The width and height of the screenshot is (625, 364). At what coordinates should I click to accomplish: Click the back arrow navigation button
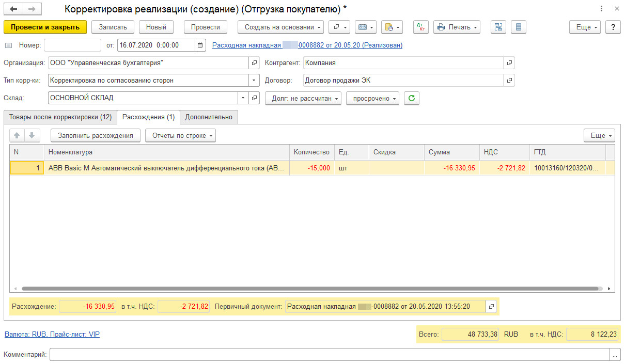point(13,9)
